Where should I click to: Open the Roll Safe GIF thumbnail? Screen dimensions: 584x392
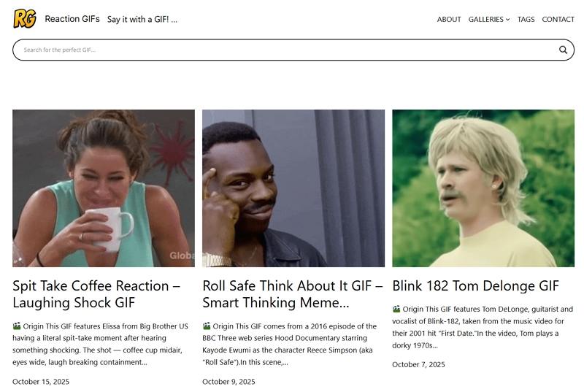[293, 188]
